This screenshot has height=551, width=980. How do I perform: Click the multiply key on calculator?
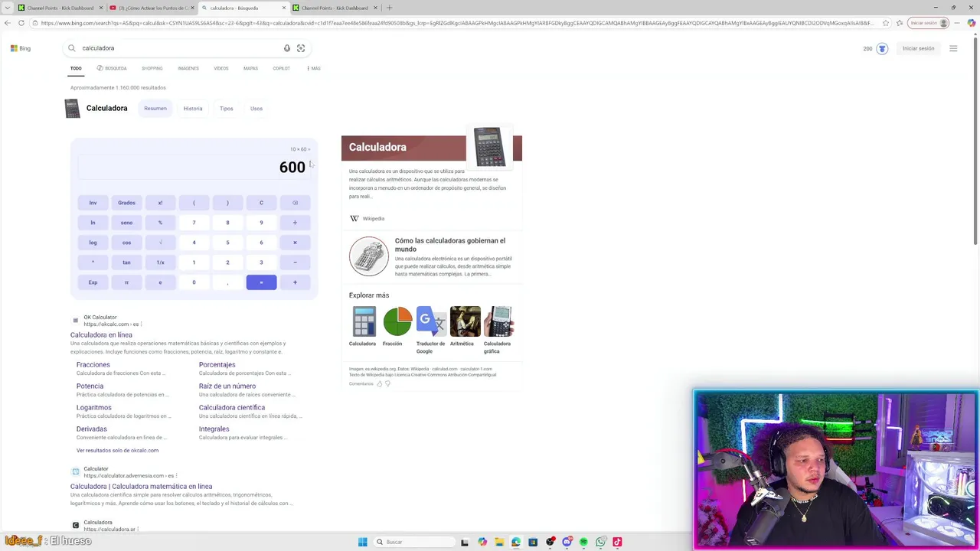click(295, 243)
